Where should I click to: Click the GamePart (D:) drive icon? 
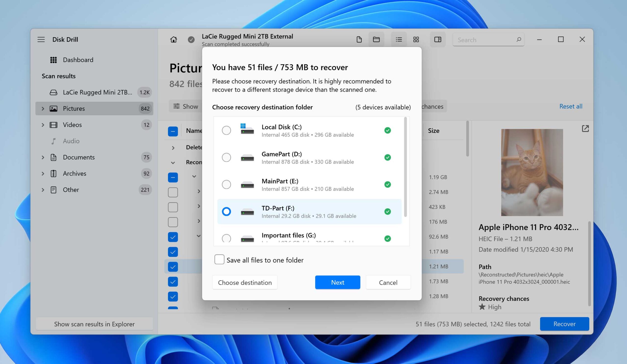[247, 158]
